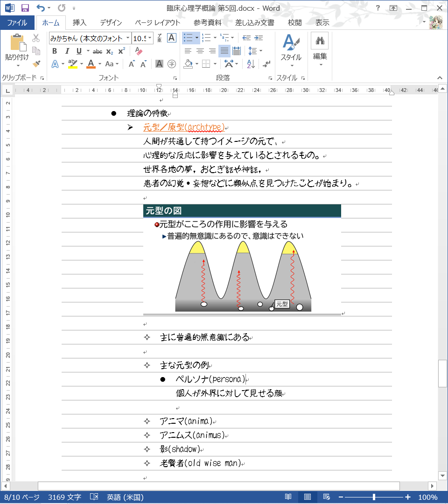The height and width of the screenshot is (504, 448).
Task: Click the Clear All Formatting eraser icon
Action: pyautogui.click(x=138, y=51)
